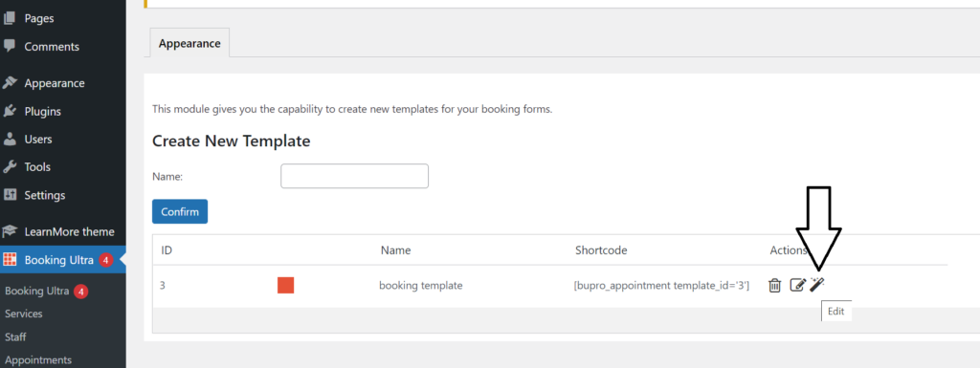This screenshot has width=980, height=368.
Task: Click the template ID value 3
Action: coord(163,286)
